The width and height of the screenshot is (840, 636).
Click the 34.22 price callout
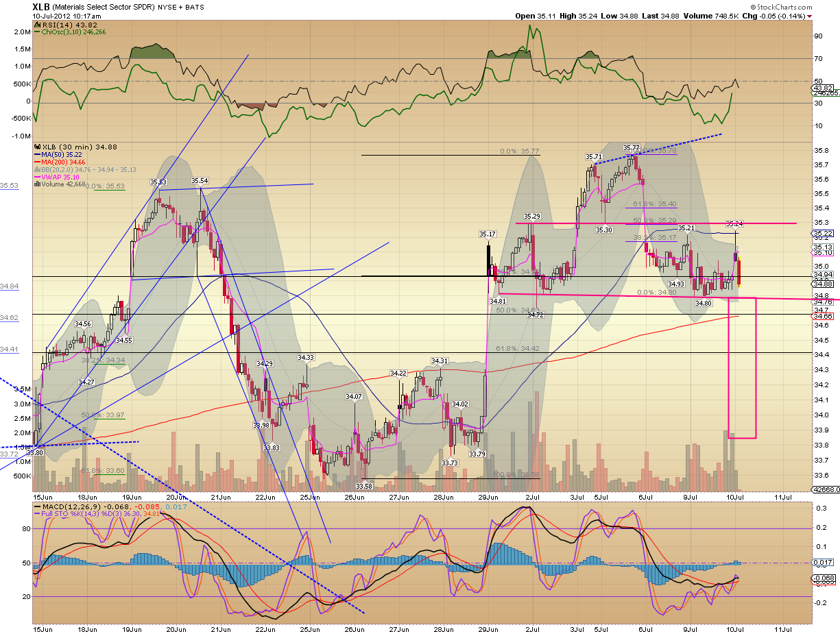(x=398, y=373)
